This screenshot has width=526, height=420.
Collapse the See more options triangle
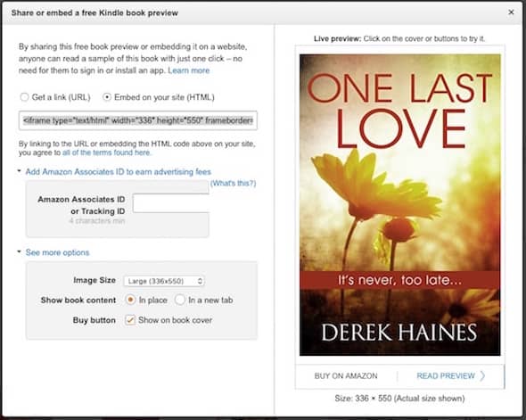[x=19, y=251]
